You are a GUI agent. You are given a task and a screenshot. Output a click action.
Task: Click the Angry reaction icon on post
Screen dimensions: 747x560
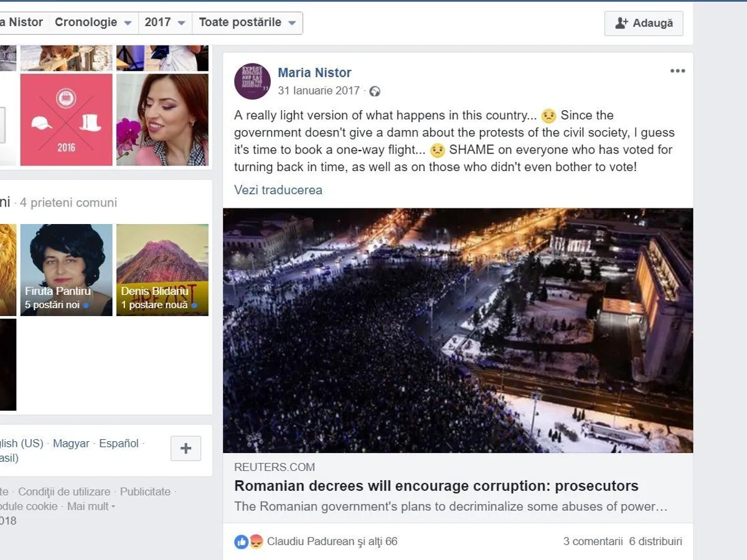click(256, 542)
